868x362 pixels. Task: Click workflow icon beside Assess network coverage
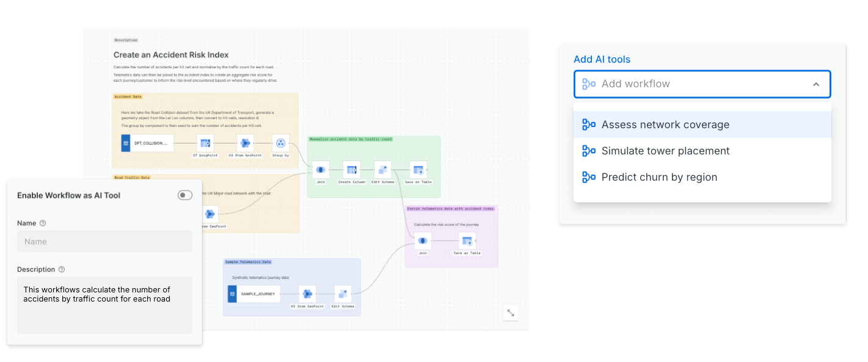[589, 125]
